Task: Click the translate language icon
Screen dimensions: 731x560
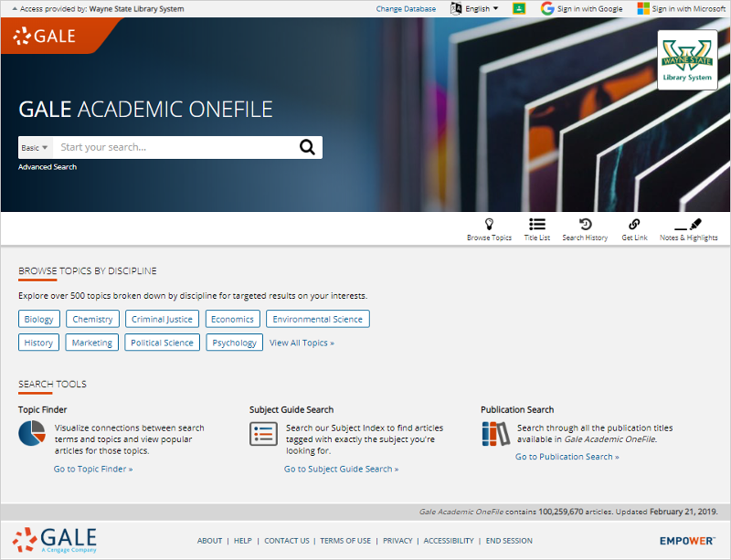Action: click(x=456, y=8)
